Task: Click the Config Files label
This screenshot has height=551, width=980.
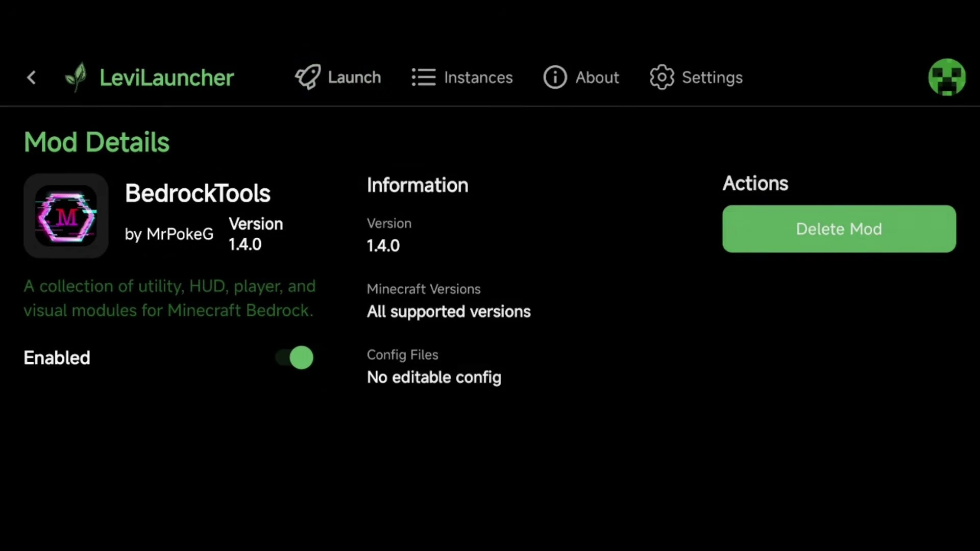Action: pyautogui.click(x=402, y=355)
